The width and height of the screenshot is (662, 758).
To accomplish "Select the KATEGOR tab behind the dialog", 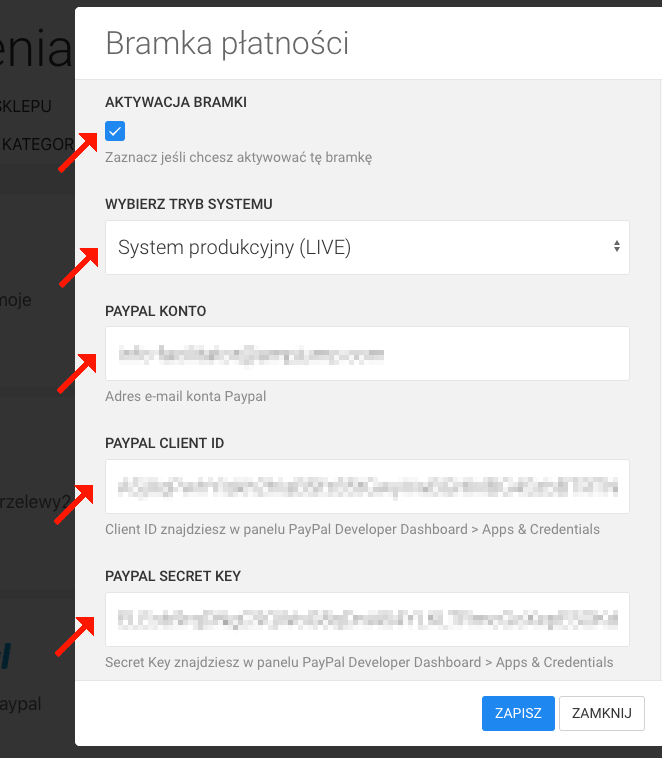I will pos(37,144).
